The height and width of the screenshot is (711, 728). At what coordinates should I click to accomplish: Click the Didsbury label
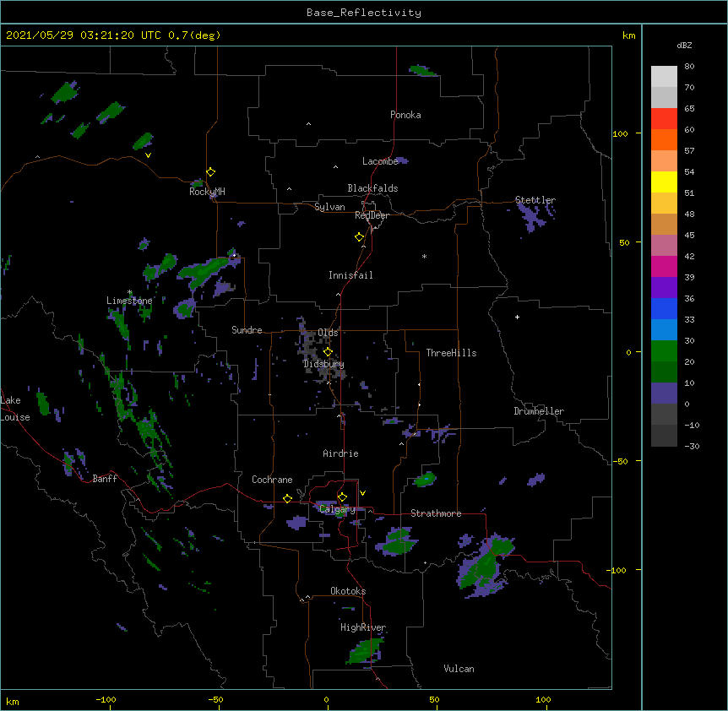pyautogui.click(x=323, y=364)
